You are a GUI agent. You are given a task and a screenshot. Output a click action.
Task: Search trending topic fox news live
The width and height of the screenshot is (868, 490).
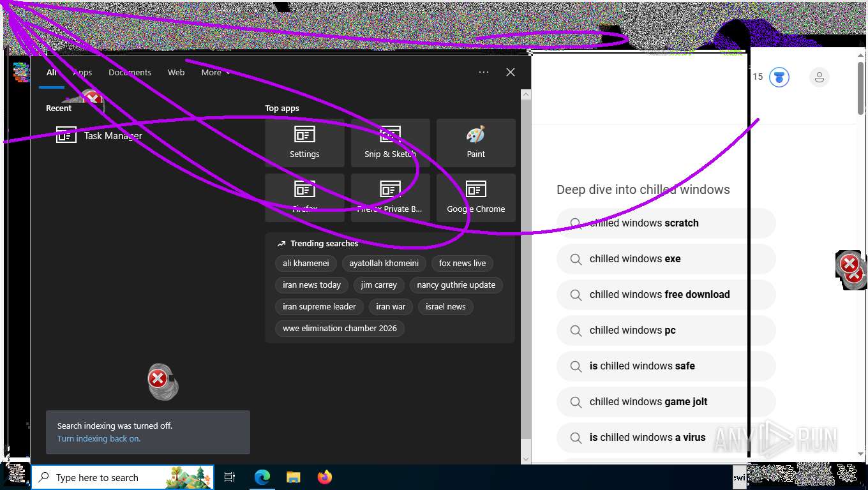(462, 263)
